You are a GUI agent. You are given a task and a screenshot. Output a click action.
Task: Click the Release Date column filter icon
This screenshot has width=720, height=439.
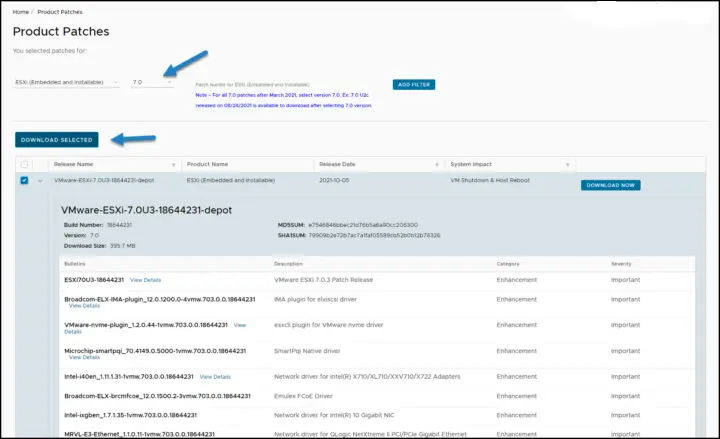pyautogui.click(x=437, y=165)
